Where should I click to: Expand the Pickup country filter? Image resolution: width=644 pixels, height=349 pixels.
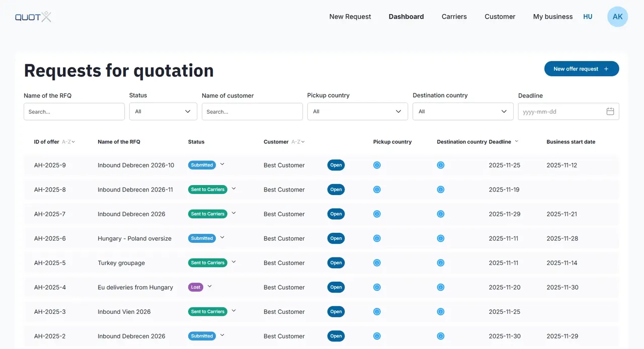[x=357, y=112]
